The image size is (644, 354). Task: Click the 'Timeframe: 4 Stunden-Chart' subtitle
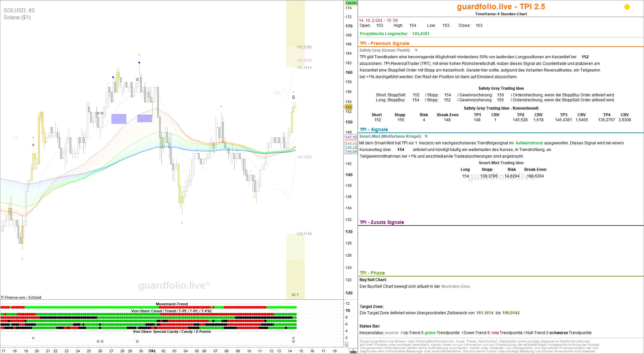(501, 14)
